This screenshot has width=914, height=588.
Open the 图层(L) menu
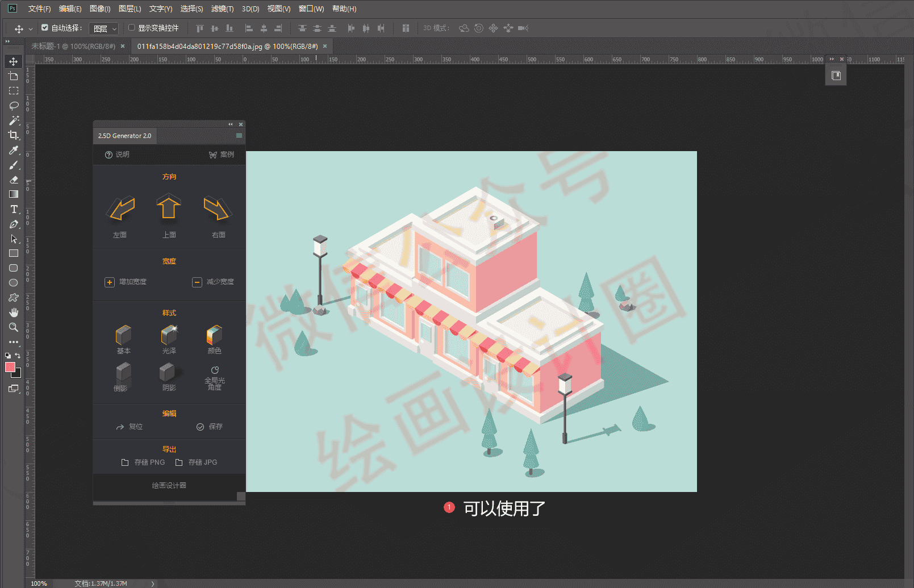point(130,9)
